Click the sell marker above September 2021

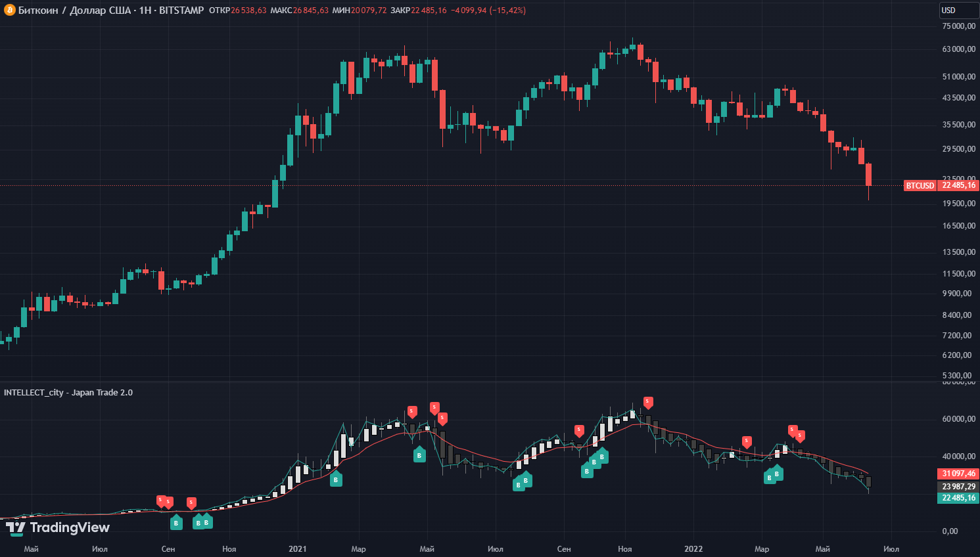pyautogui.click(x=579, y=430)
